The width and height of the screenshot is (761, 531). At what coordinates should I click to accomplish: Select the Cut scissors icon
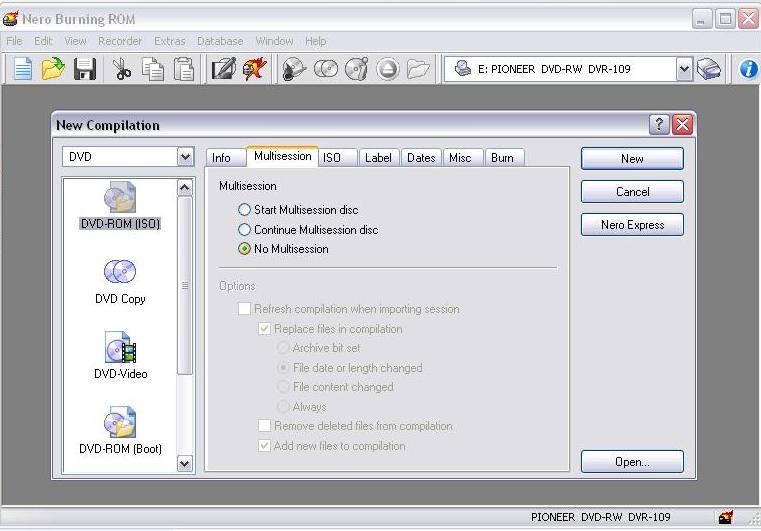pos(121,68)
